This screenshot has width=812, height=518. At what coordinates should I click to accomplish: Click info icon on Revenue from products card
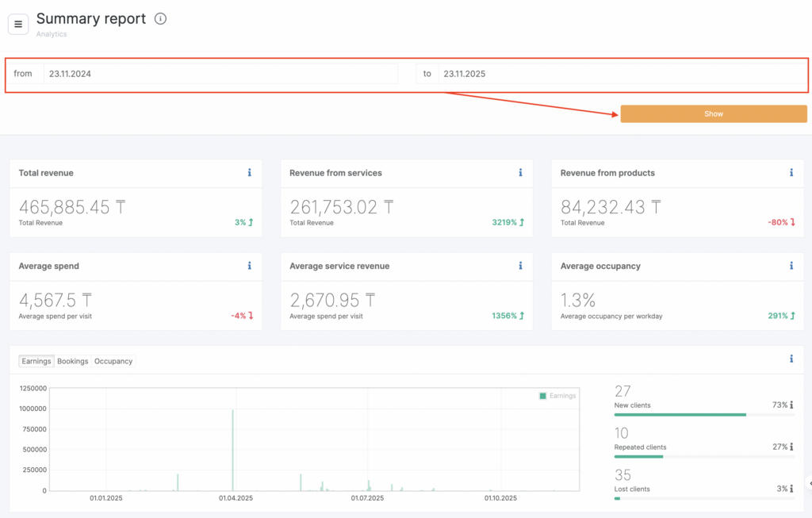791,173
